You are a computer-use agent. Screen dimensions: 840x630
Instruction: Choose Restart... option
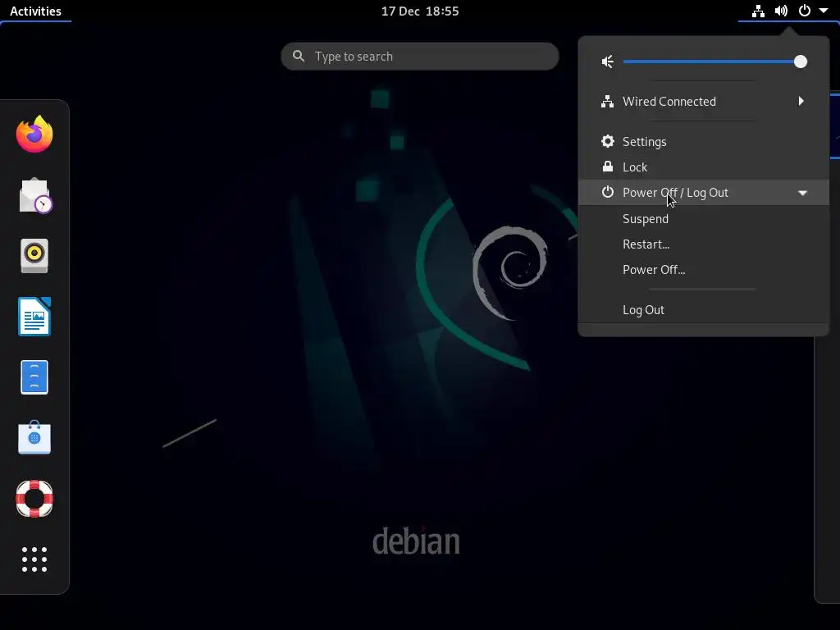pos(703,244)
